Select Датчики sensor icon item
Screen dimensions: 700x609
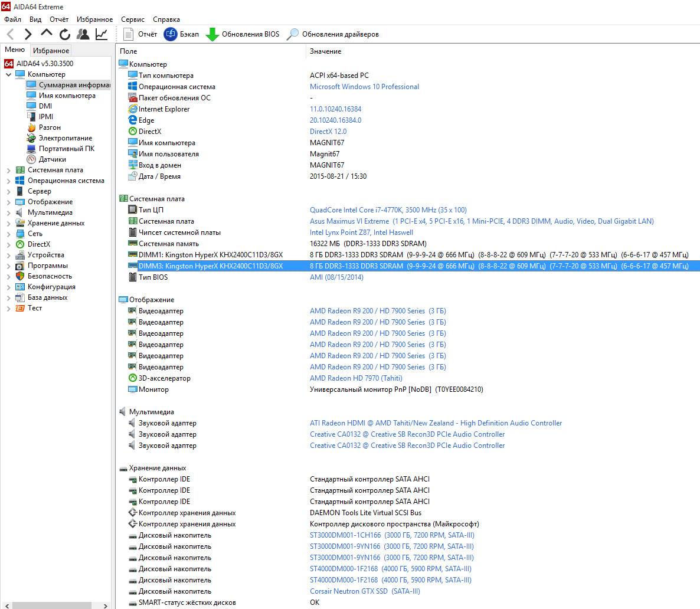(x=31, y=159)
